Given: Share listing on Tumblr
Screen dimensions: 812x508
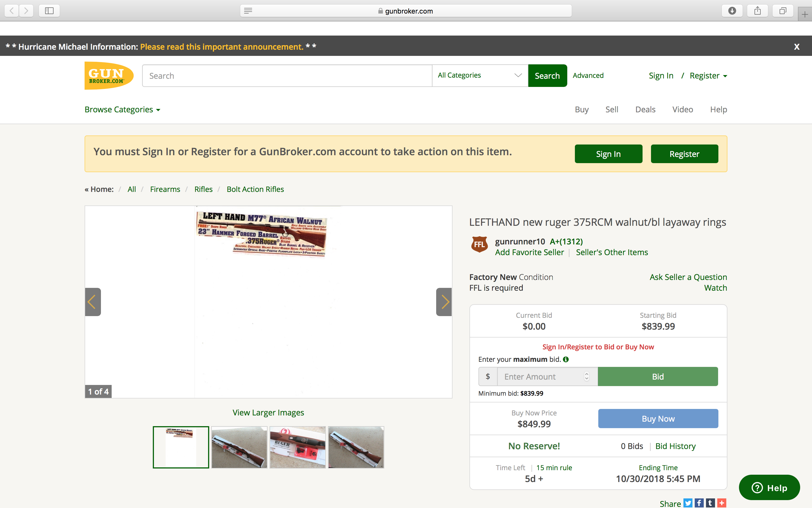Looking at the screenshot, I should 710,503.
